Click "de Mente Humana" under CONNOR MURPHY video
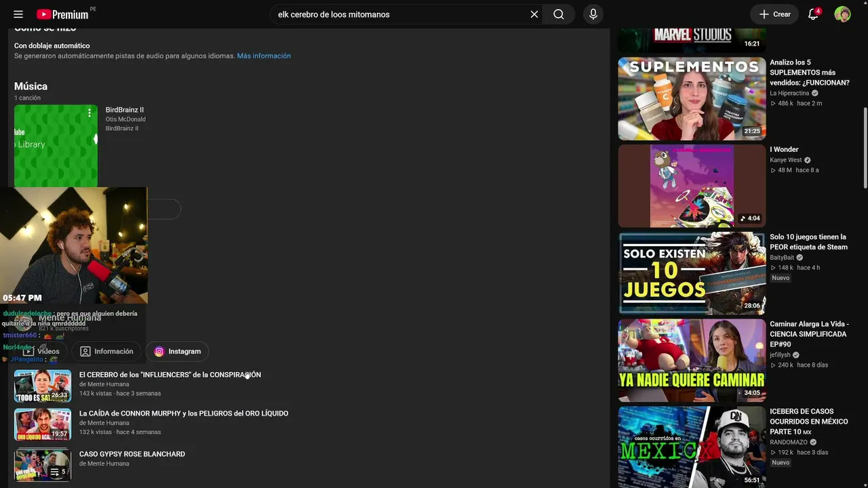The width and height of the screenshot is (868, 488). 104,423
